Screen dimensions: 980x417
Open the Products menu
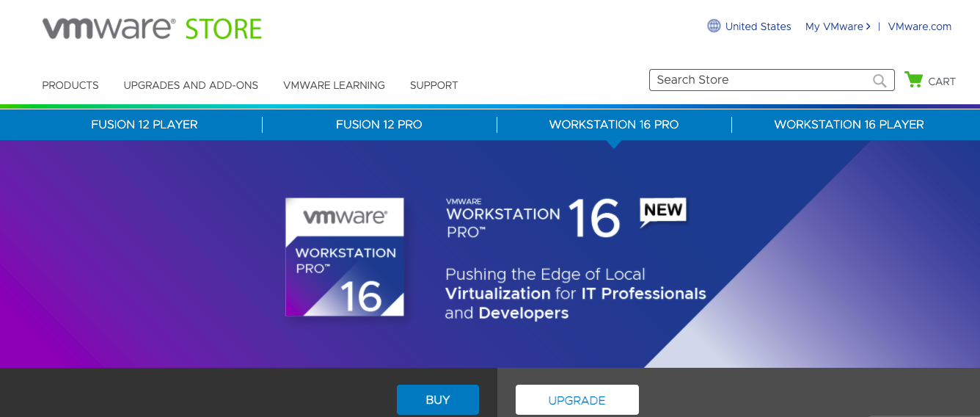pyautogui.click(x=70, y=85)
